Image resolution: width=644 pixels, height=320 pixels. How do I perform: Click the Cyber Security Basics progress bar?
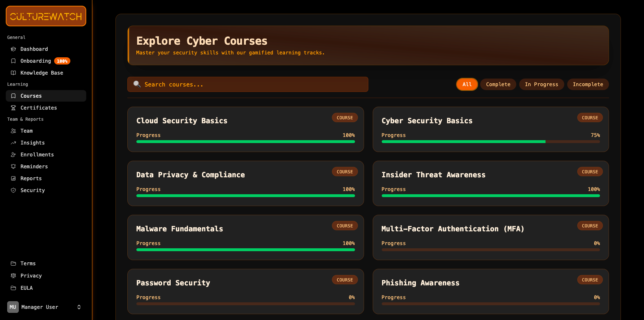(490, 142)
